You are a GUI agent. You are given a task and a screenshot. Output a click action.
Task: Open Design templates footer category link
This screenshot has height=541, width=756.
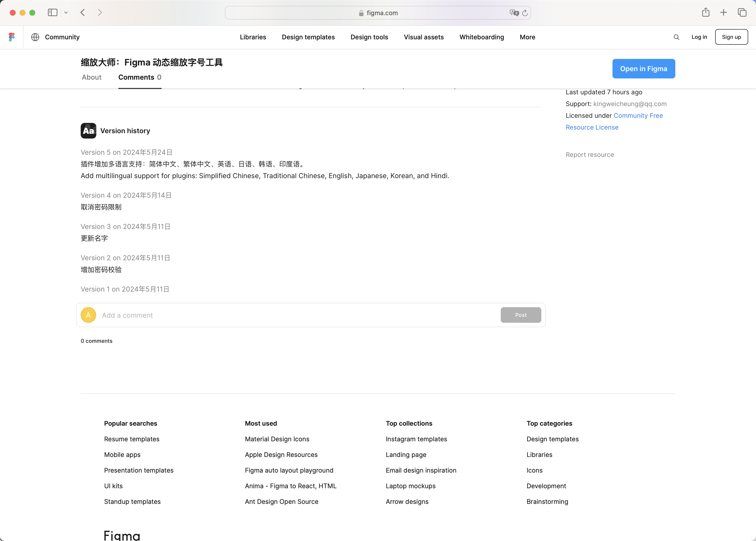tap(553, 439)
